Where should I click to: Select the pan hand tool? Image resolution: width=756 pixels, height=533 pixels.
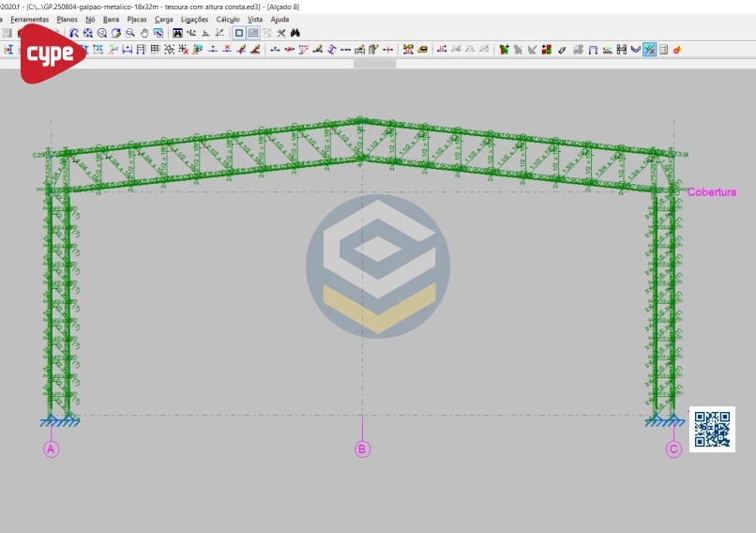[144, 33]
